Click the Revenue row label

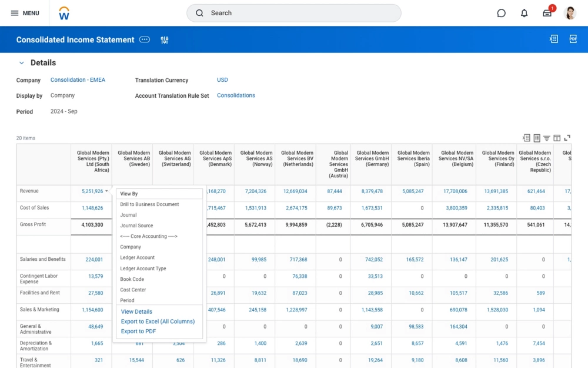(x=29, y=191)
